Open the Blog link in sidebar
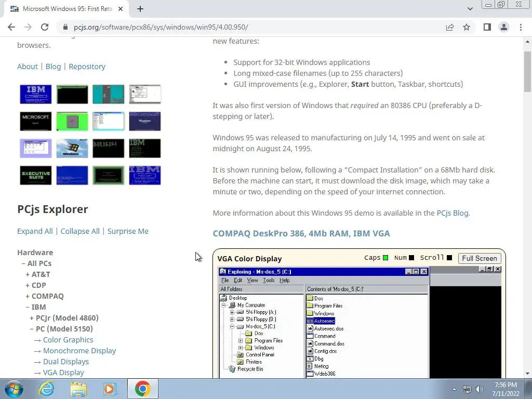The height and width of the screenshot is (399, 532). pyautogui.click(x=54, y=66)
